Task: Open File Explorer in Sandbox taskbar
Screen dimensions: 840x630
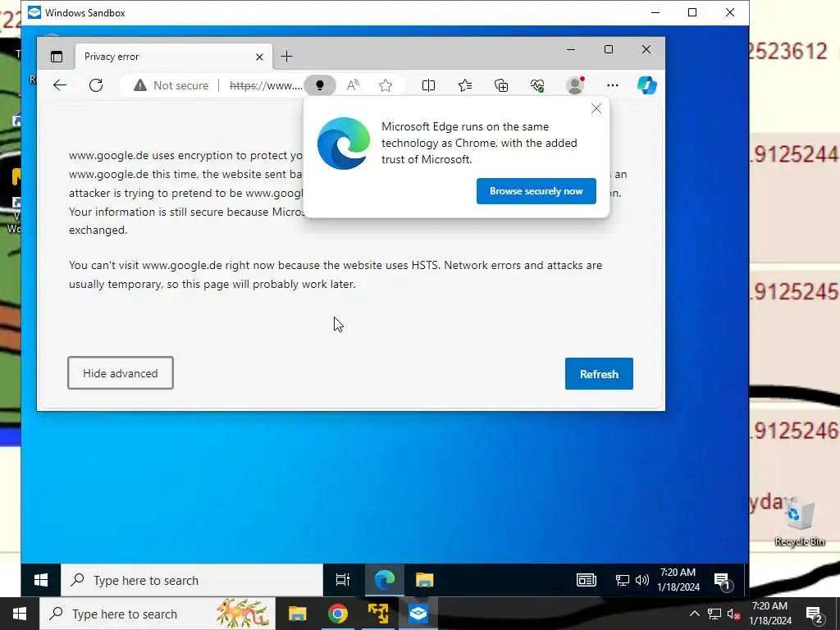Action: click(424, 580)
